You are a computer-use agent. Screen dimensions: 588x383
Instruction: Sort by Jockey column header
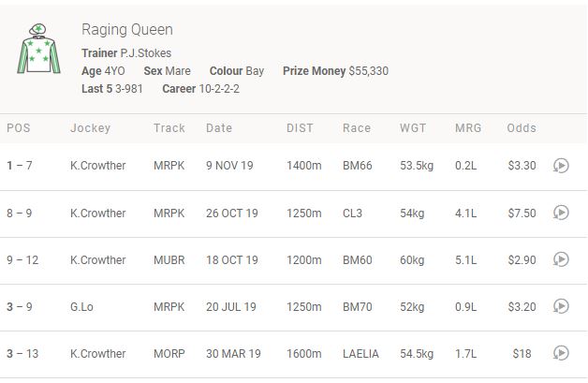(90, 127)
